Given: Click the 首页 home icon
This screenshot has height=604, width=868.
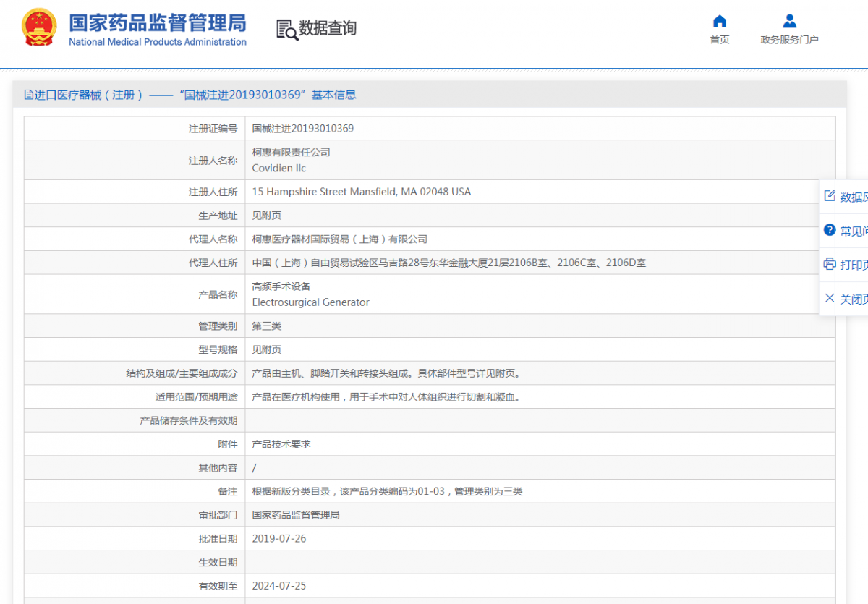Looking at the screenshot, I should 720,21.
